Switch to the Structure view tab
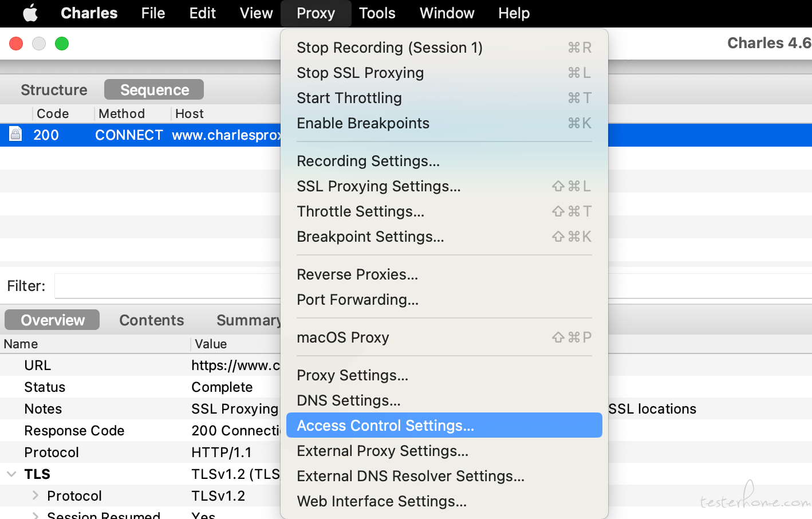Viewport: 812px width, 519px height. pos(54,90)
